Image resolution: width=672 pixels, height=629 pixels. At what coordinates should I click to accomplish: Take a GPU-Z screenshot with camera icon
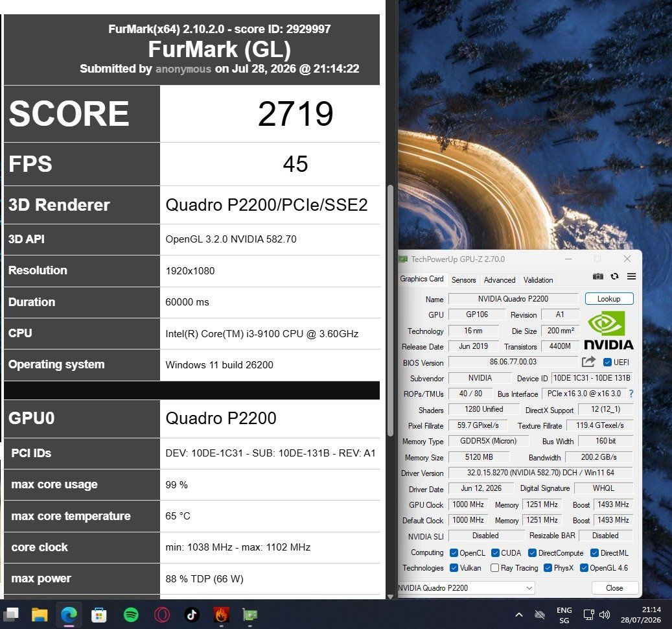click(x=598, y=276)
